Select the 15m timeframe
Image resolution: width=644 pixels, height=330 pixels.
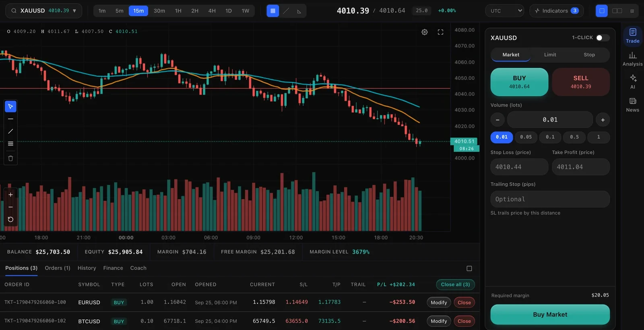(x=138, y=11)
